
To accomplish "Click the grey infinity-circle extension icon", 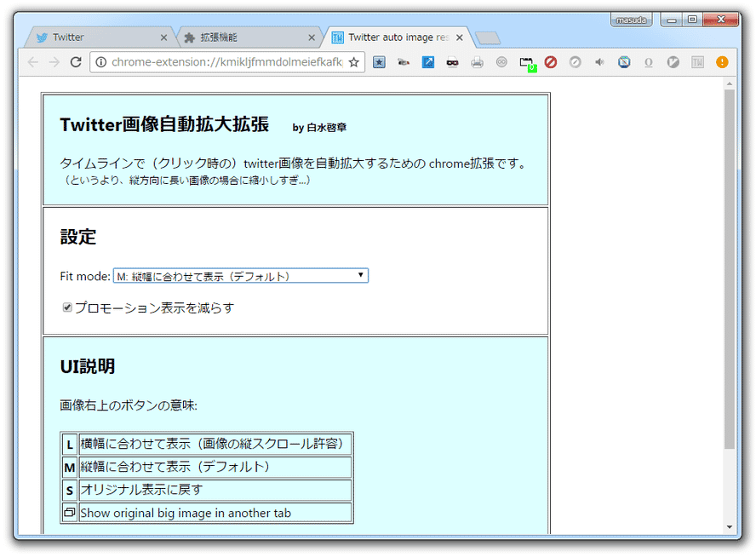I will [501, 61].
